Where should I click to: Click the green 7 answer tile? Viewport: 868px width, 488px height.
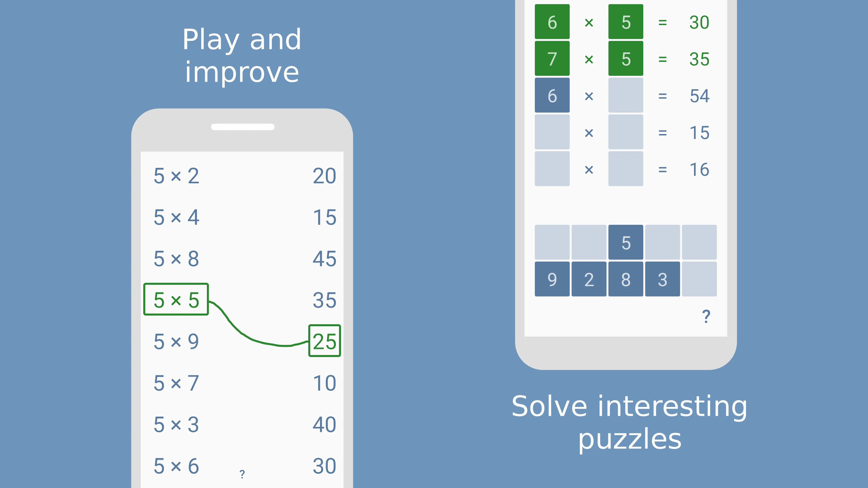pos(551,58)
